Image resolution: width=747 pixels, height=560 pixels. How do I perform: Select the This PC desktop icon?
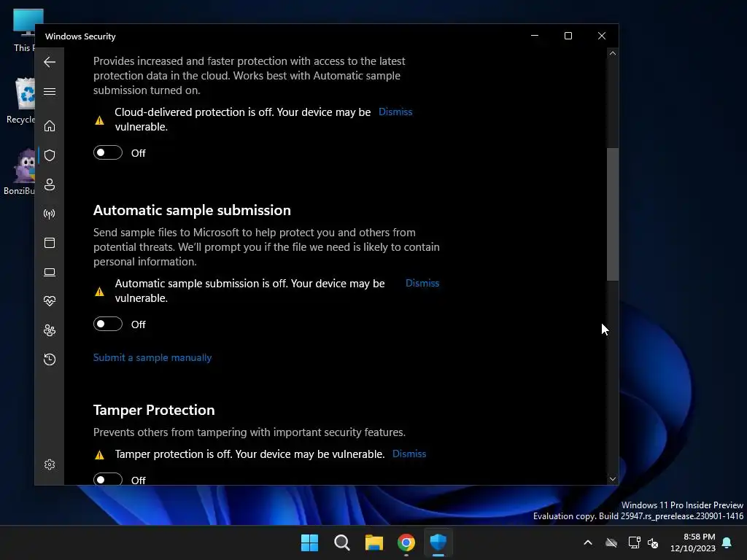click(x=24, y=31)
